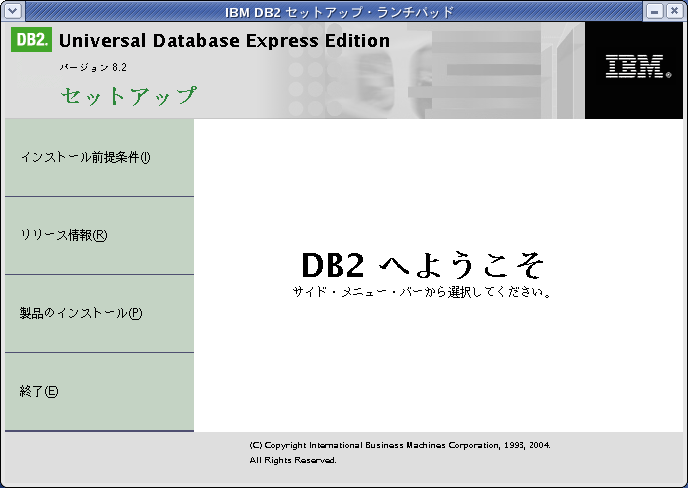Click the サイド・メニュー・バーから選択してください text
Image resolution: width=688 pixels, height=488 pixels.
(x=422, y=292)
